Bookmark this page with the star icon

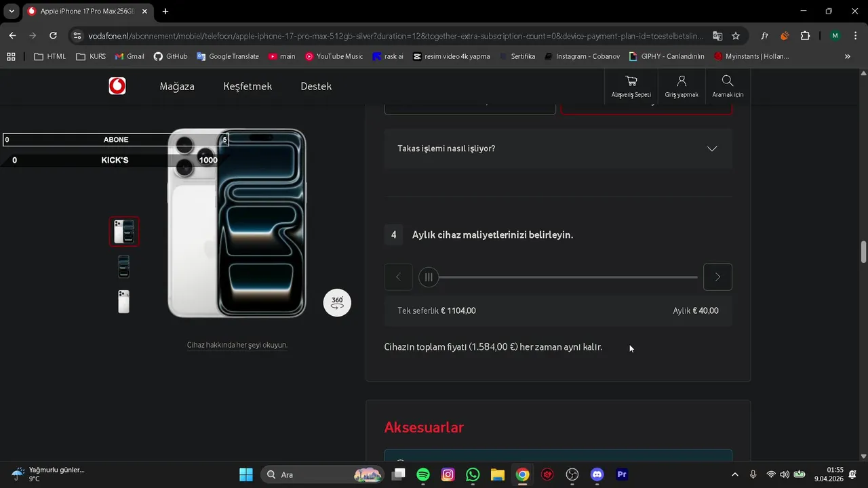tap(736, 35)
